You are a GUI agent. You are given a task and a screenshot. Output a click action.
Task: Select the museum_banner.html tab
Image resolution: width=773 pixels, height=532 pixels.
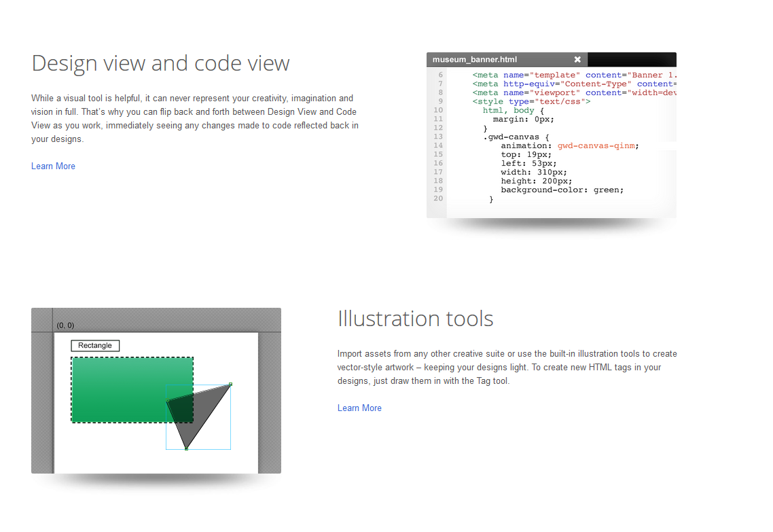coord(507,60)
